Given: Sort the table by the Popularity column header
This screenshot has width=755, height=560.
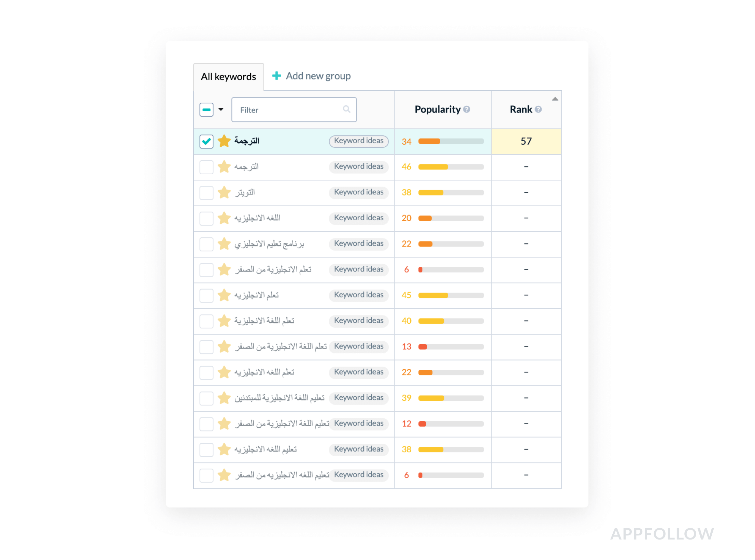Looking at the screenshot, I should 438,109.
